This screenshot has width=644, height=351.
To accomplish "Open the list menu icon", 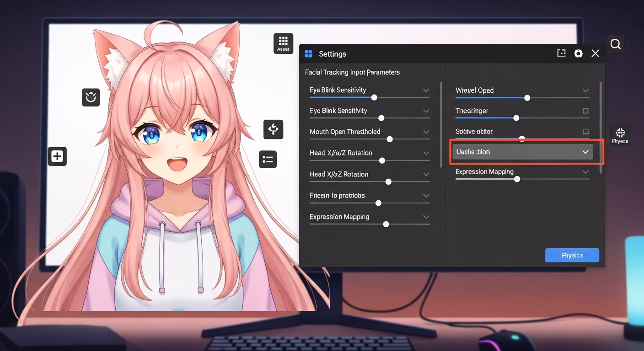I will pyautogui.click(x=268, y=159).
